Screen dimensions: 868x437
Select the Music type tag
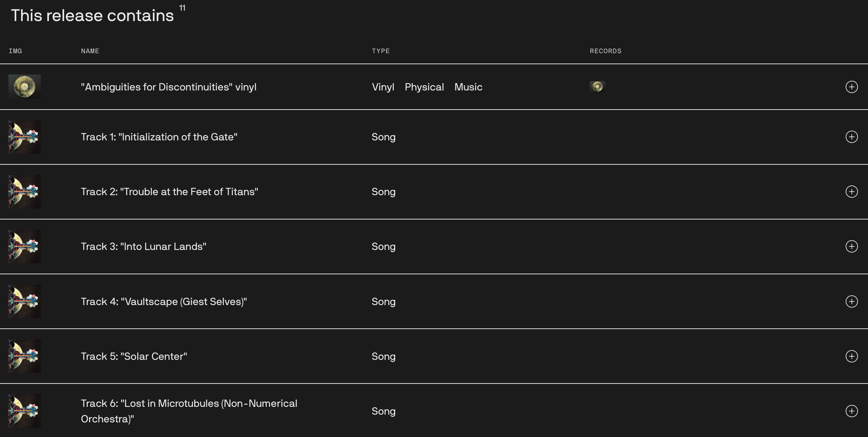click(x=468, y=87)
